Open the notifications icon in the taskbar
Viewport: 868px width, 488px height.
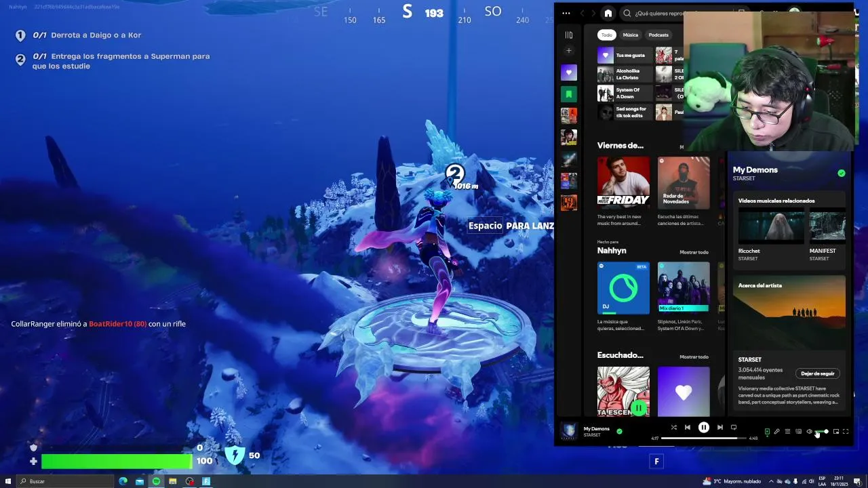coord(858,481)
